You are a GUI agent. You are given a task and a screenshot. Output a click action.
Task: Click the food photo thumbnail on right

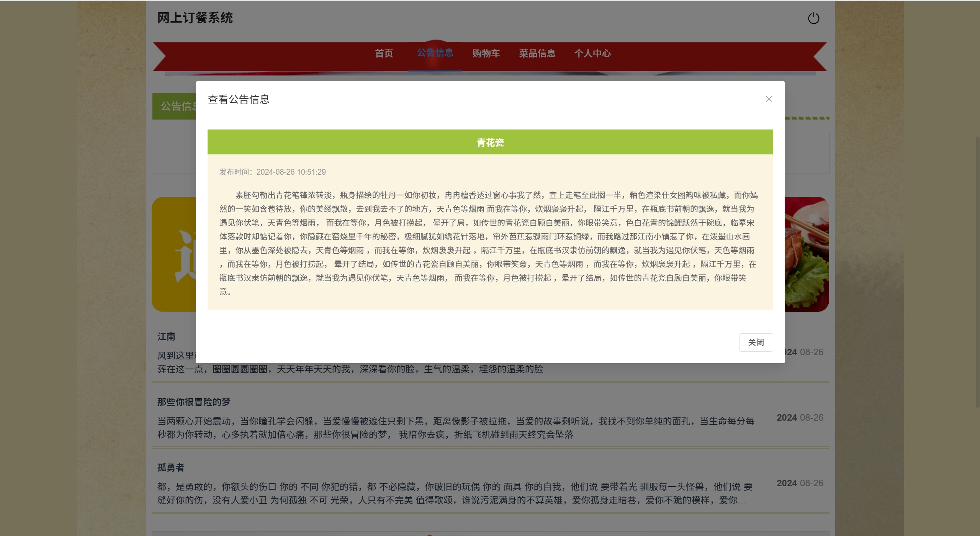(806, 254)
